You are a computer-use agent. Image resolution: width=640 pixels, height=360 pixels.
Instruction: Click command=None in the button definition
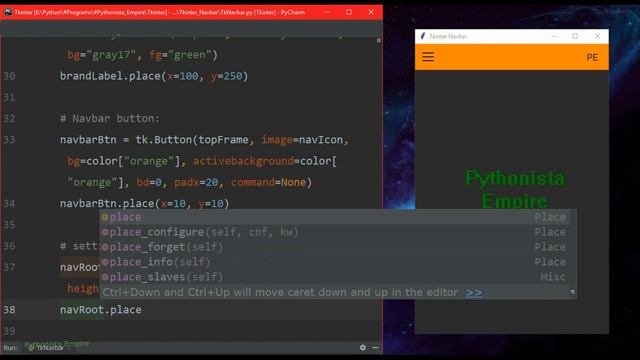268,182
